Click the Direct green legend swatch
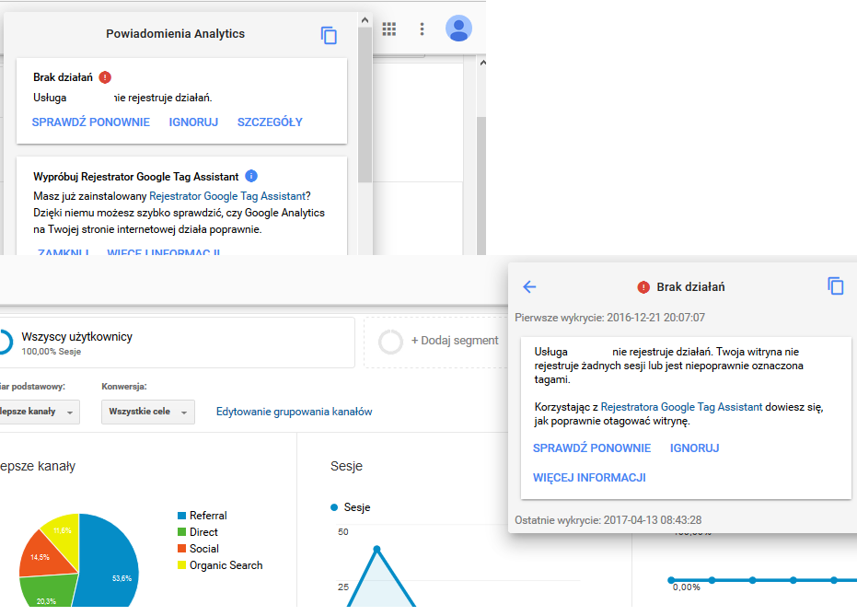 (182, 532)
